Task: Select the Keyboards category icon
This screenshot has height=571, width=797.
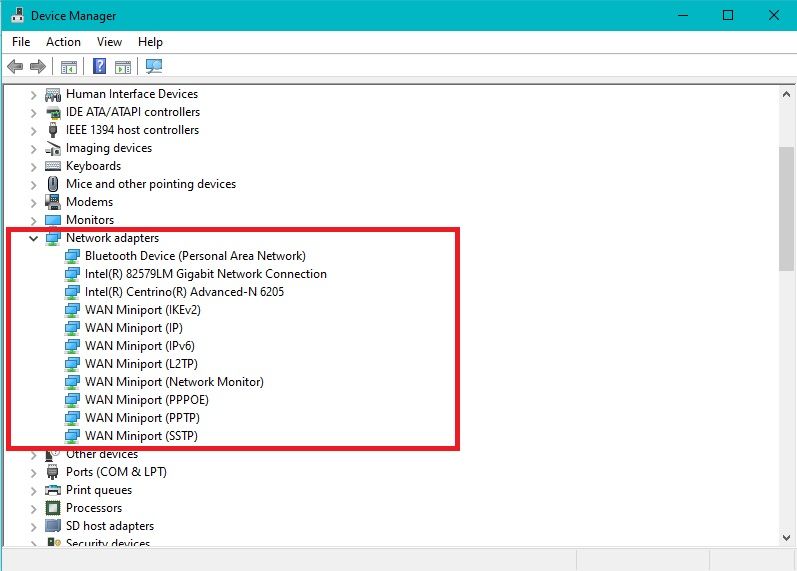Action: click(x=53, y=166)
